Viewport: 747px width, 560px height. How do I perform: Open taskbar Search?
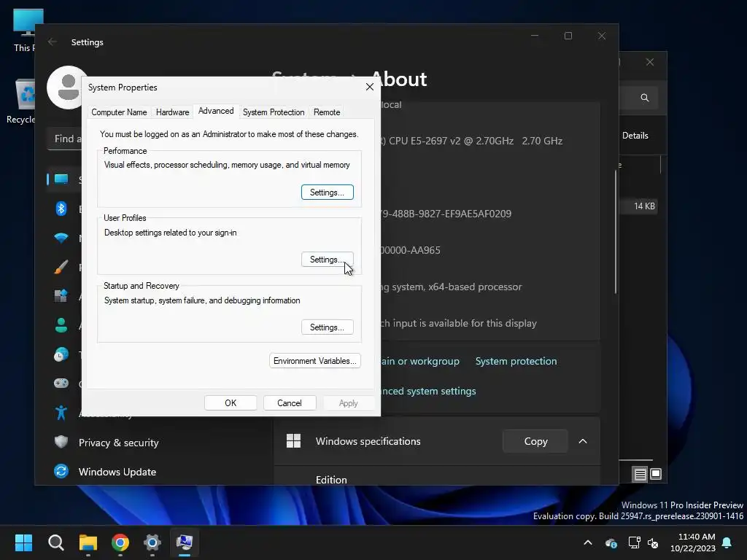(x=55, y=542)
